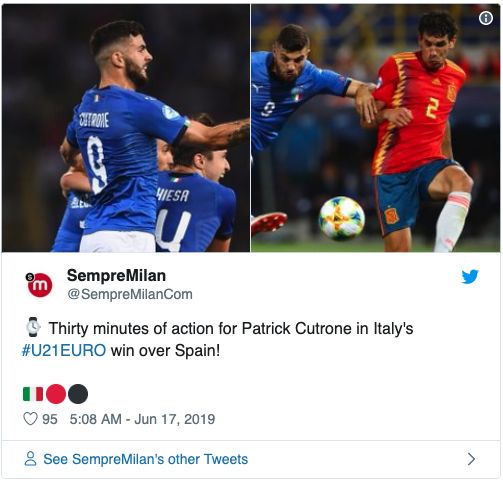
Task: Click the Italian flag emoji
Action: pyautogui.click(x=33, y=394)
